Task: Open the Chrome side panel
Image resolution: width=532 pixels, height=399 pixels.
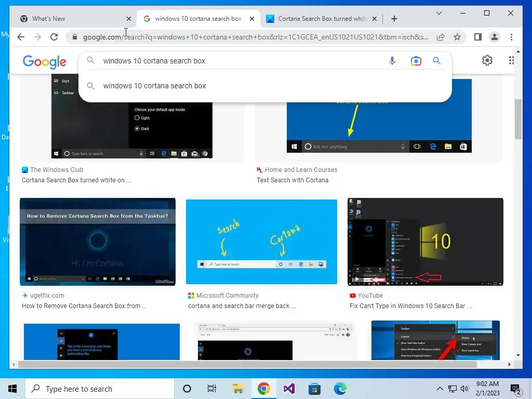Action: 478,37
